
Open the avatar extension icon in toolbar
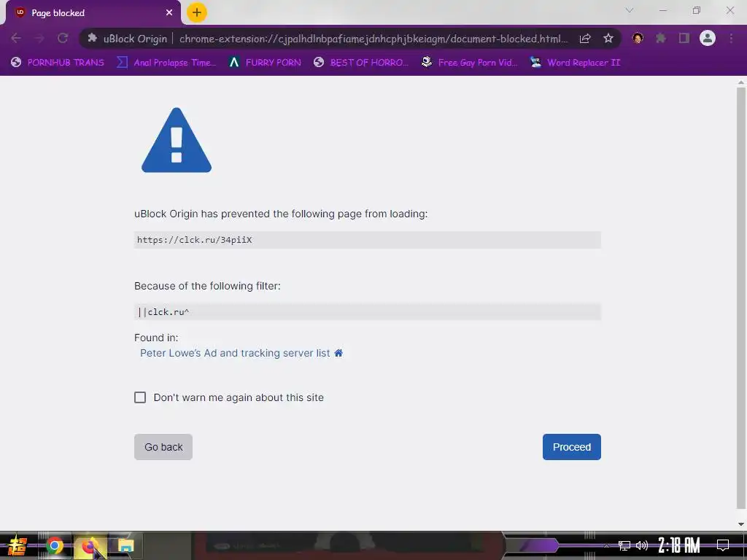pos(638,38)
